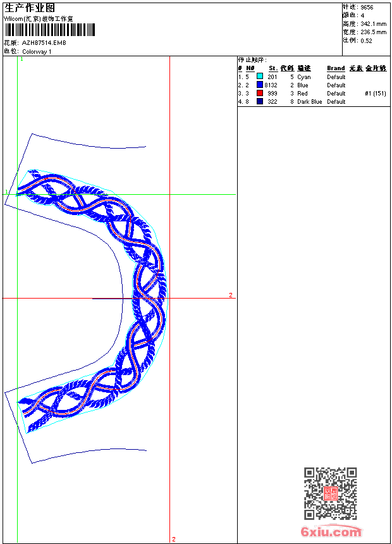The width and height of the screenshot is (392, 544).
Task: Select the Red color swatch
Action: [x=260, y=93]
